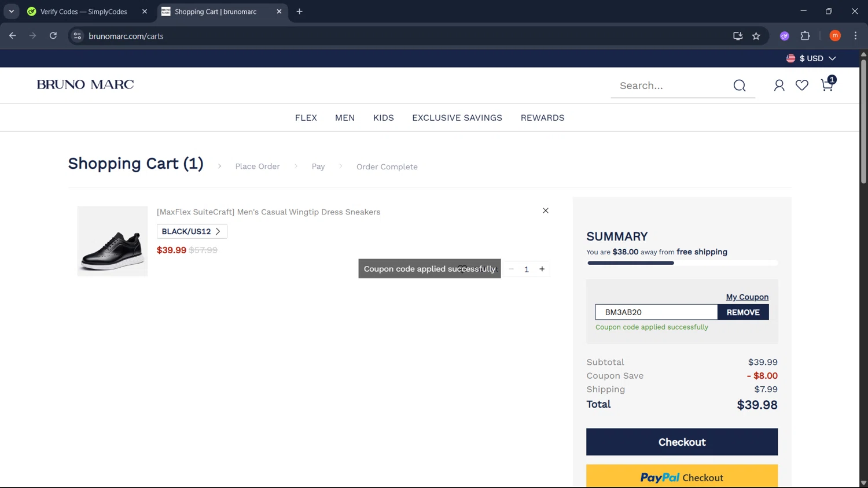Close the Shopping Cart brunomarc tab

279,12
